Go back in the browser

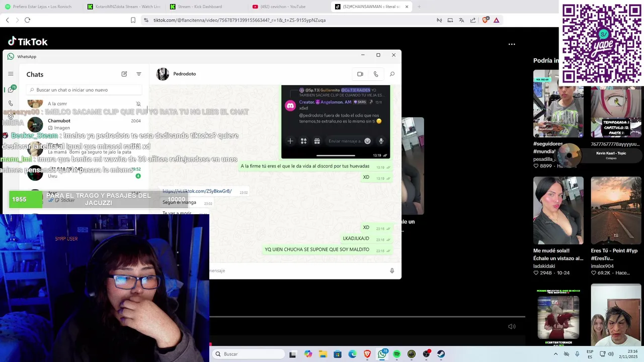pos(7,20)
